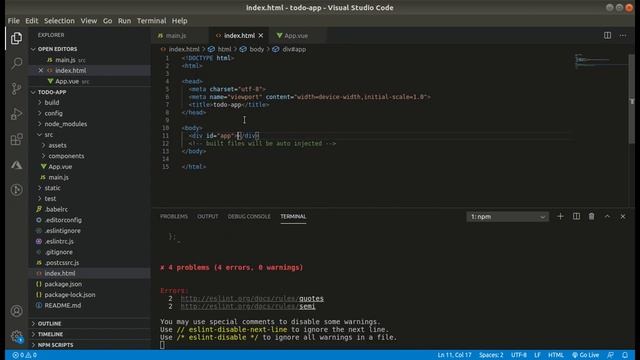The height and width of the screenshot is (360, 640).
Task: Open notifications bell in status bar
Action: point(625,355)
